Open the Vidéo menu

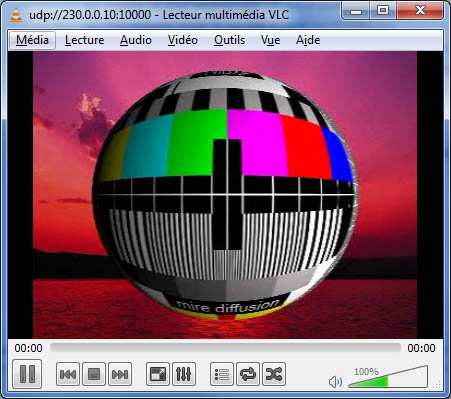pyautogui.click(x=183, y=40)
